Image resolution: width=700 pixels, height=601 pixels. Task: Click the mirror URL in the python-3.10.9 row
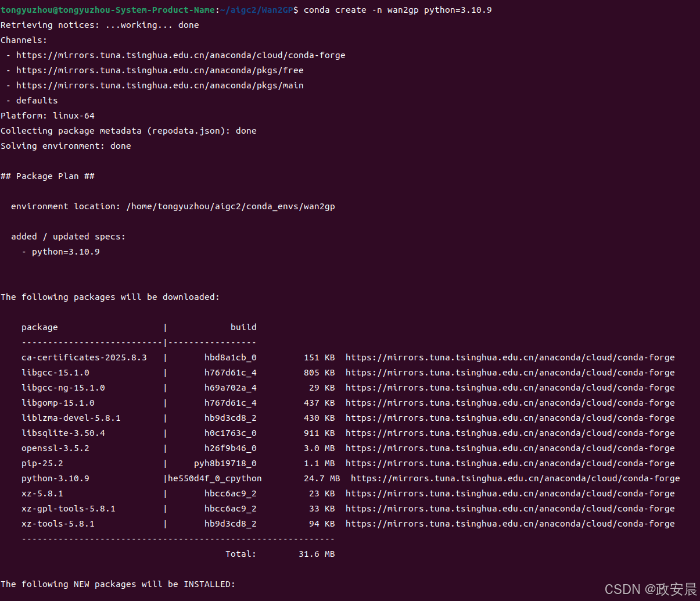(515, 478)
